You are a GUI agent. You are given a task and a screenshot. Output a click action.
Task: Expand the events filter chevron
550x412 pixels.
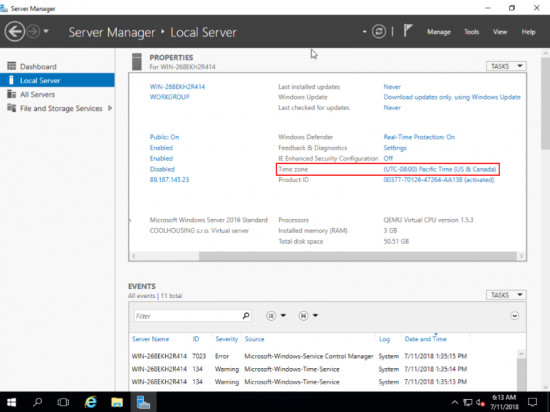(514, 316)
